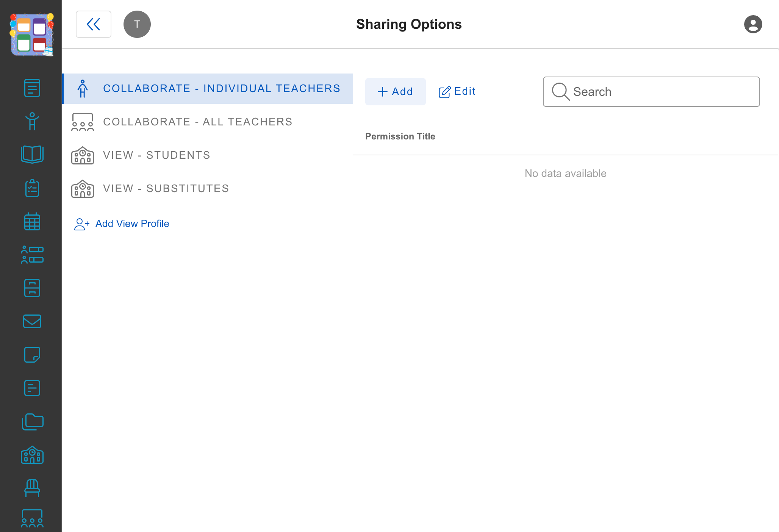Click the Add View Profile link

[x=122, y=224]
